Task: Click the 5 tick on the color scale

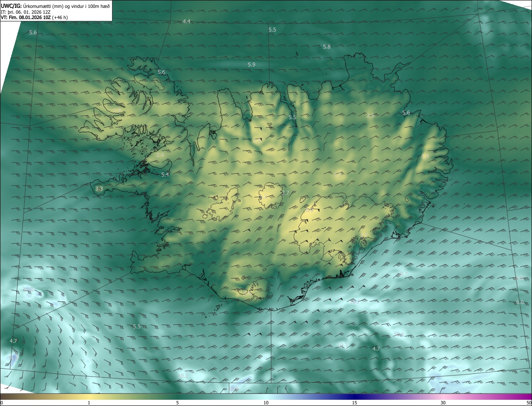Action: [177, 403]
